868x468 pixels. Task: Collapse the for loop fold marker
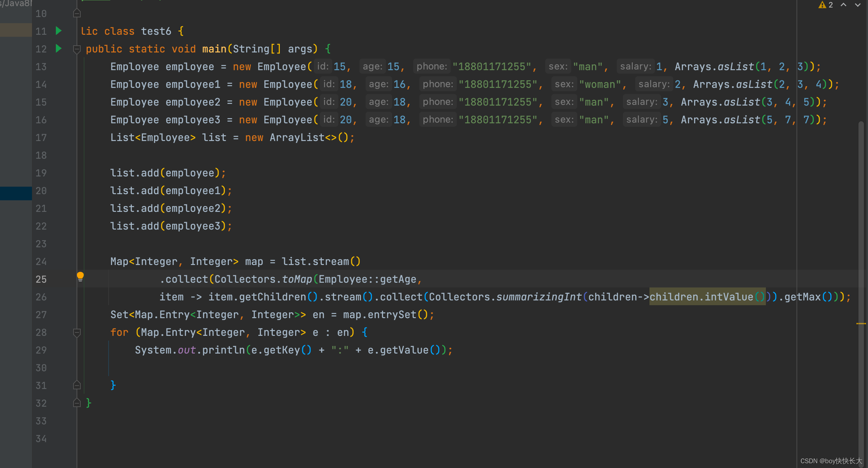pos(77,333)
